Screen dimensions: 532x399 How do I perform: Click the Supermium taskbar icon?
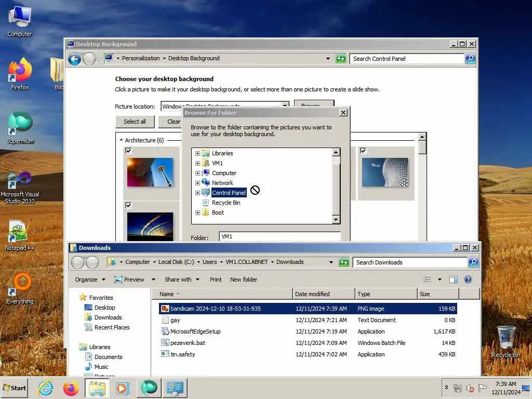pos(149,388)
